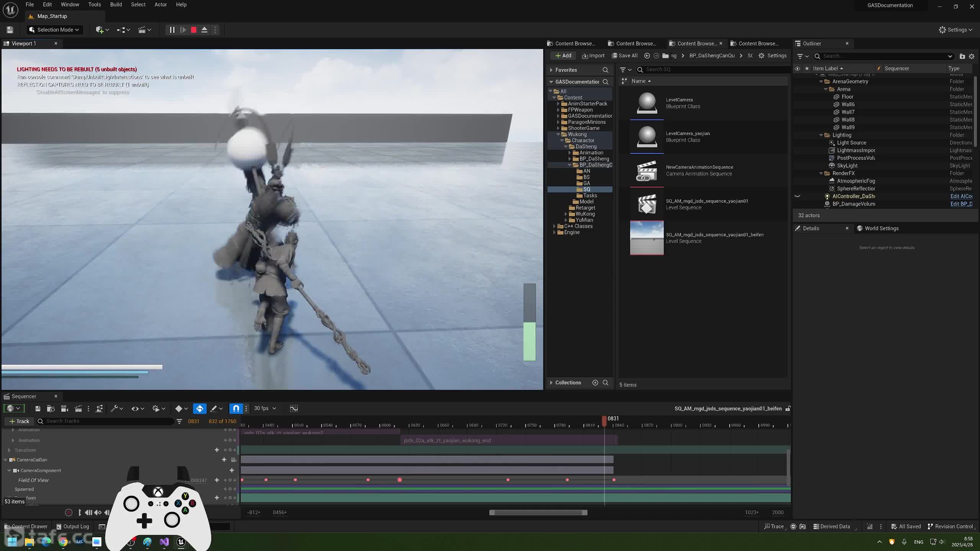This screenshot has height=551, width=980.
Task: Open Visual Studio from Windows taskbar
Action: 164,542
